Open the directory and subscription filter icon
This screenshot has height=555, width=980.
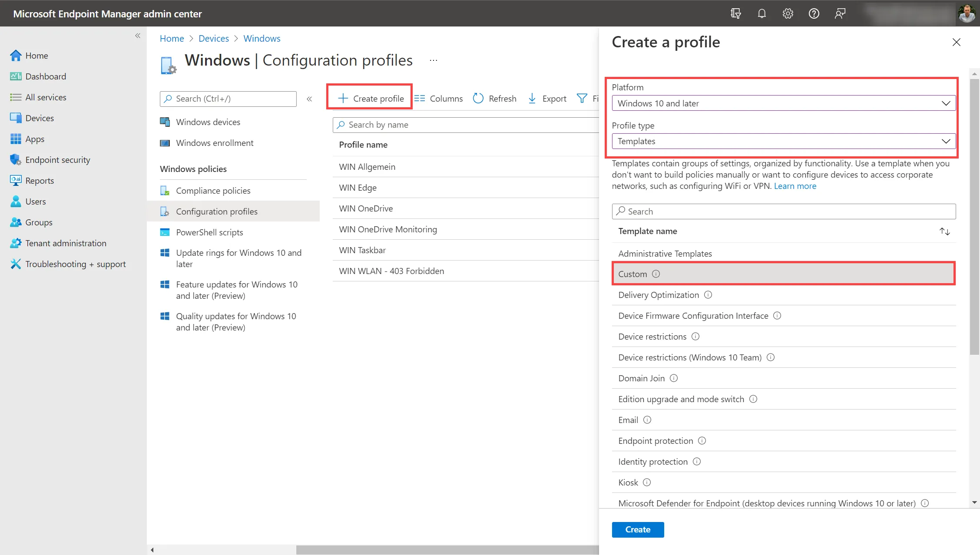pos(735,13)
